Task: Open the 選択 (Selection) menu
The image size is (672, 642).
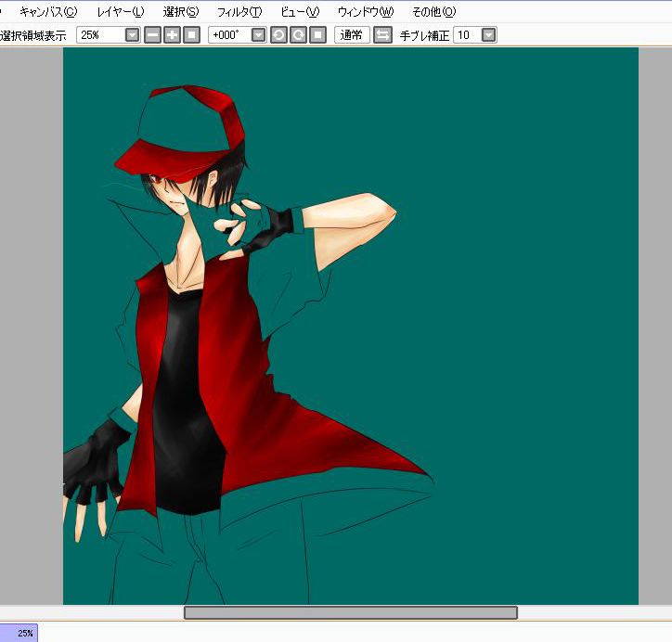Action: tap(180, 12)
